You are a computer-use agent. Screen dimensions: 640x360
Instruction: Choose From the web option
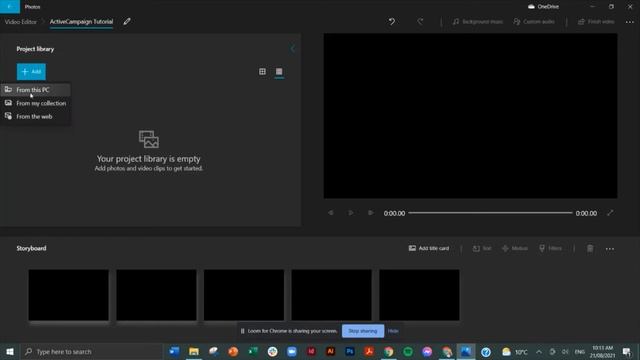36,116
